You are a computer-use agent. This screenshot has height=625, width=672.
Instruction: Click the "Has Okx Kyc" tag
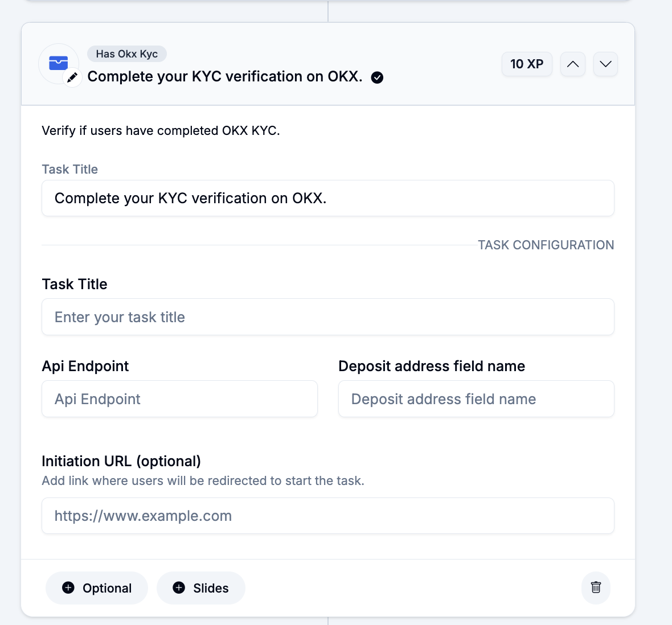coord(126,54)
